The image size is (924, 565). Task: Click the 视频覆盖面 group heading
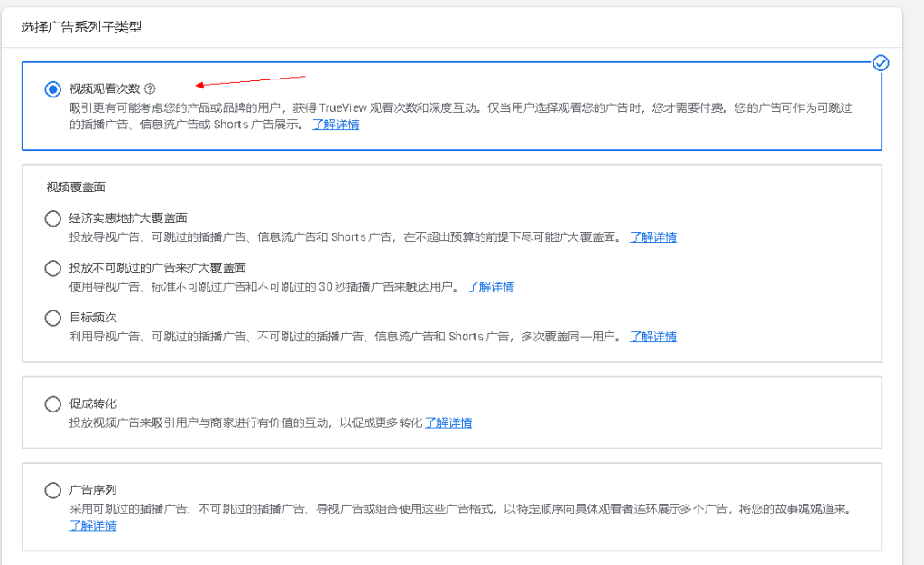tap(76, 188)
